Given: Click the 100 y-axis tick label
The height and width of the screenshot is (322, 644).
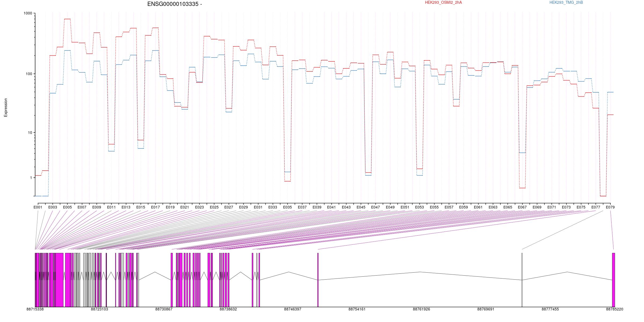Looking at the screenshot, I should coord(29,74).
